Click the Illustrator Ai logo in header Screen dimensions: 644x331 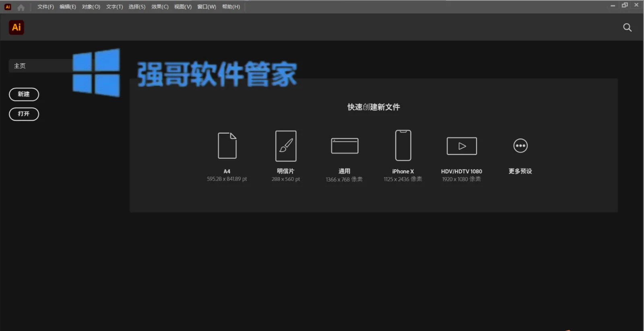[17, 27]
